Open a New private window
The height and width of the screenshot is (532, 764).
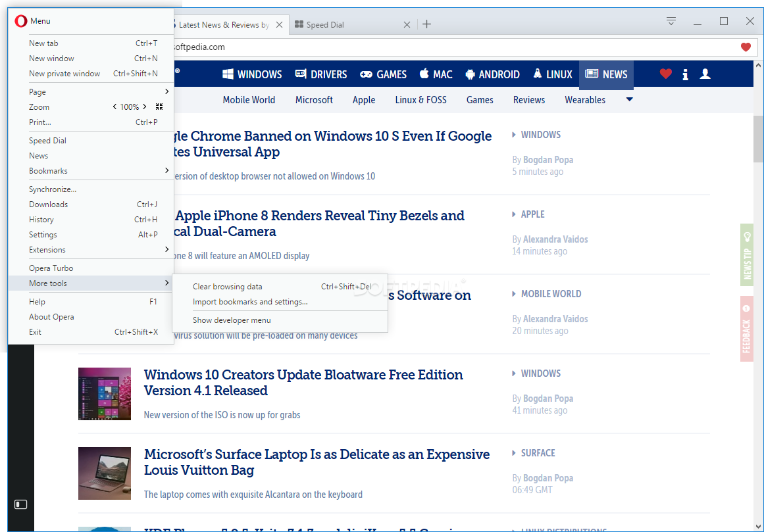[91, 74]
